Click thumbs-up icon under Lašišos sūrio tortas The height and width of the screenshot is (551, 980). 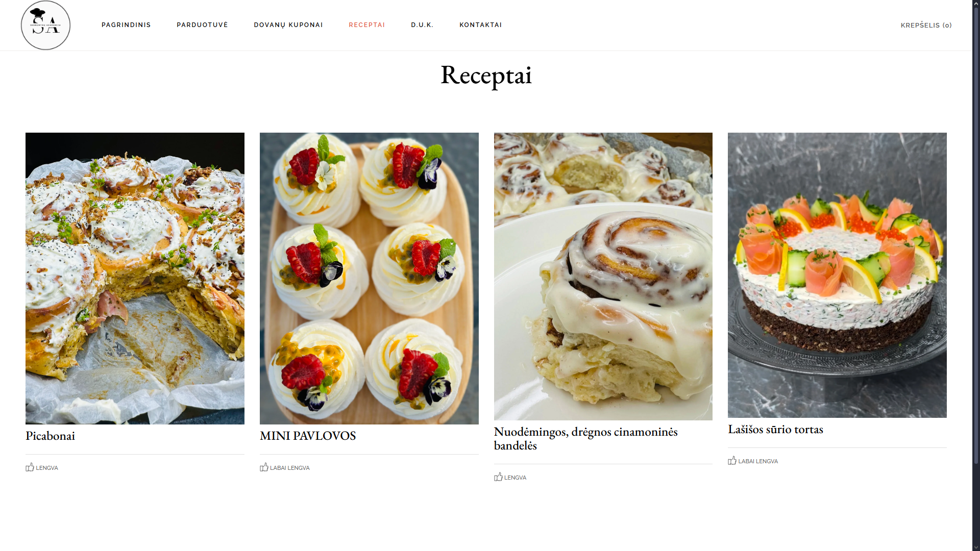tap(732, 460)
